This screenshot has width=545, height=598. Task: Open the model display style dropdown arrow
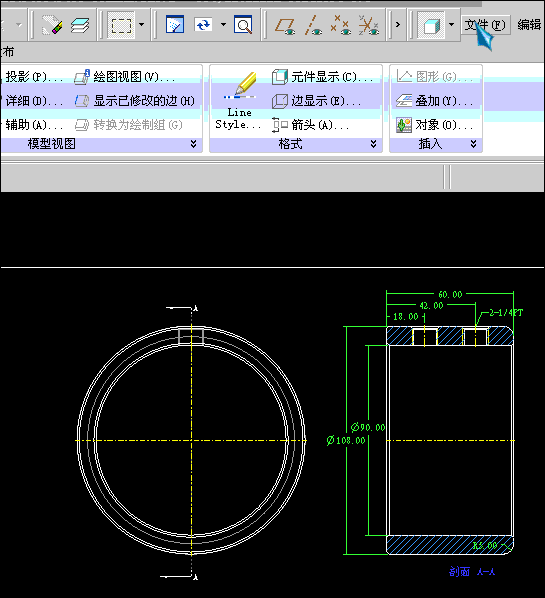(452, 25)
